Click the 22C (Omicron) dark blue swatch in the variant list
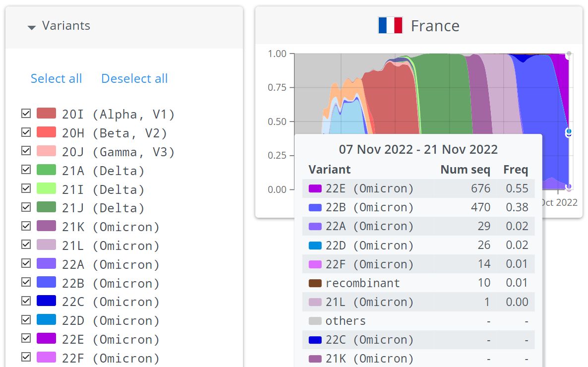 point(46,301)
